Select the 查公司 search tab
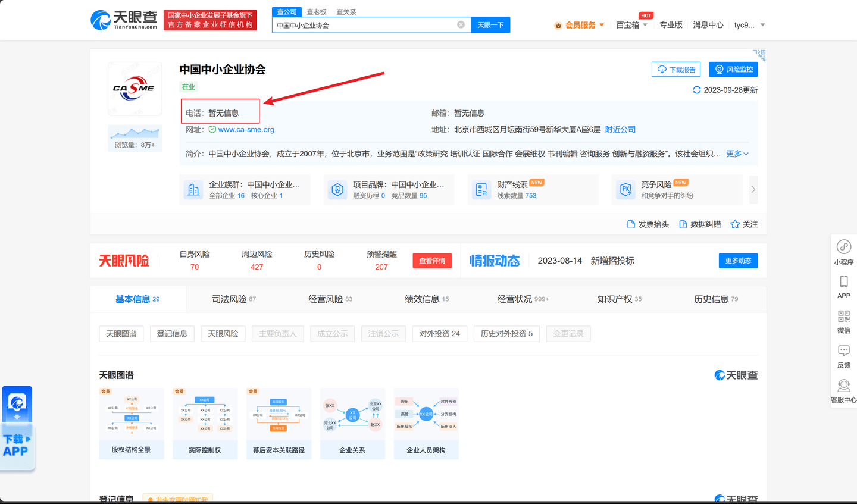The height and width of the screenshot is (504, 857). [287, 12]
